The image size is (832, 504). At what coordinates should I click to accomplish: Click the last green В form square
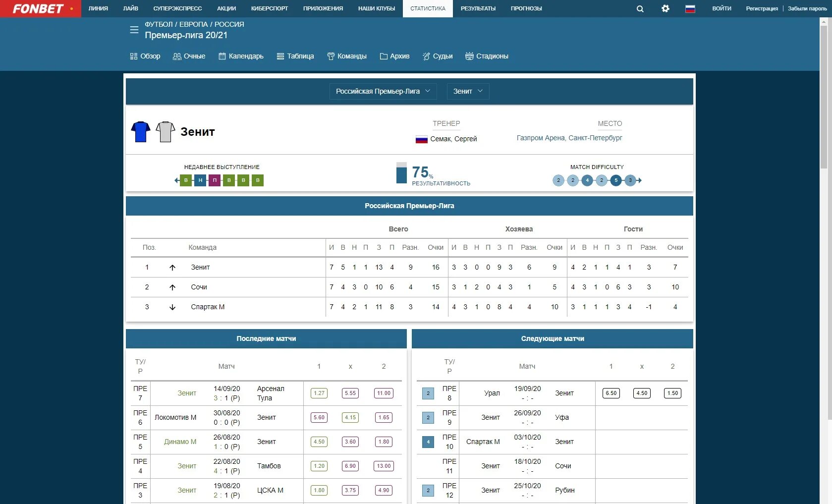258,180
